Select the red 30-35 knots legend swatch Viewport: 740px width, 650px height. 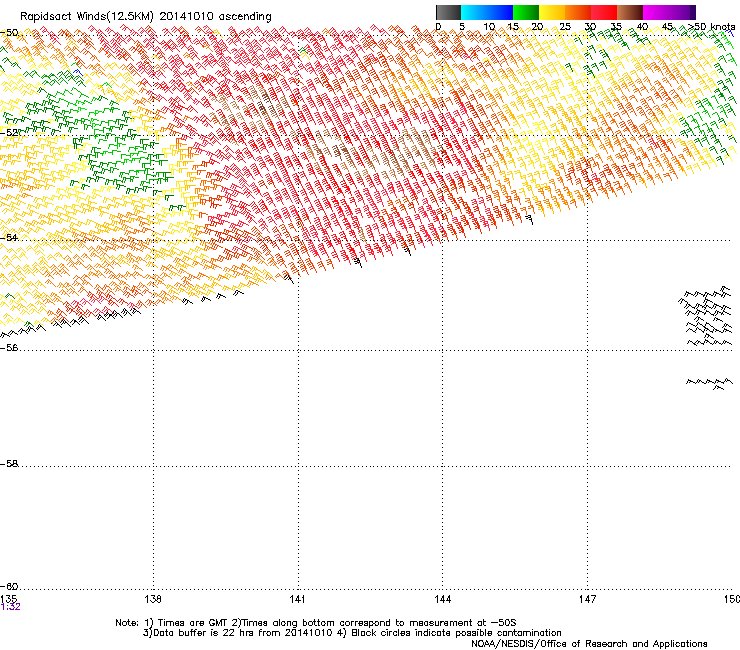pyautogui.click(x=604, y=12)
